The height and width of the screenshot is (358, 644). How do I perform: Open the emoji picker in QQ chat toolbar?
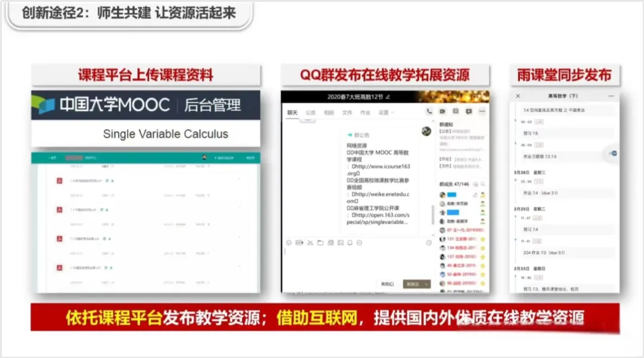pyautogui.click(x=289, y=243)
